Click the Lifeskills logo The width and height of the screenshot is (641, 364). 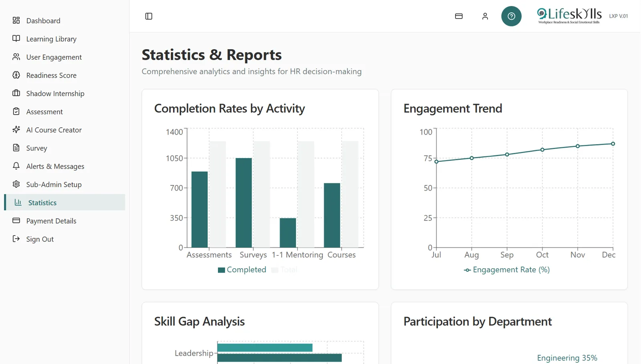click(569, 16)
